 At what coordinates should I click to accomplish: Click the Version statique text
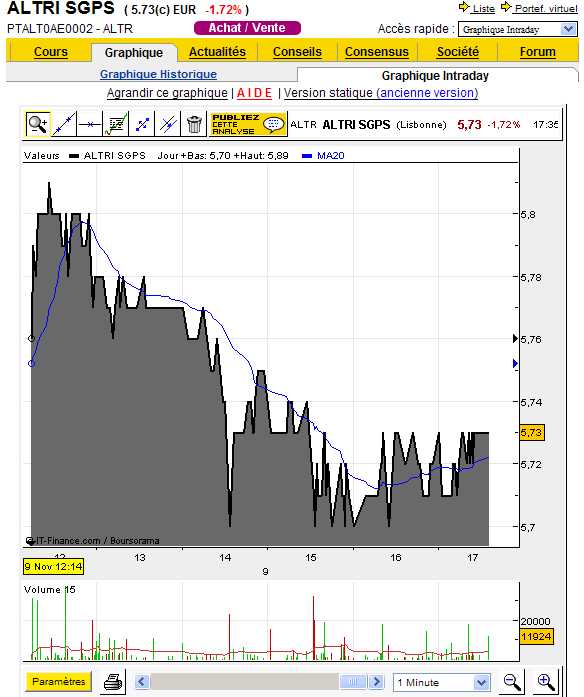(x=328, y=93)
